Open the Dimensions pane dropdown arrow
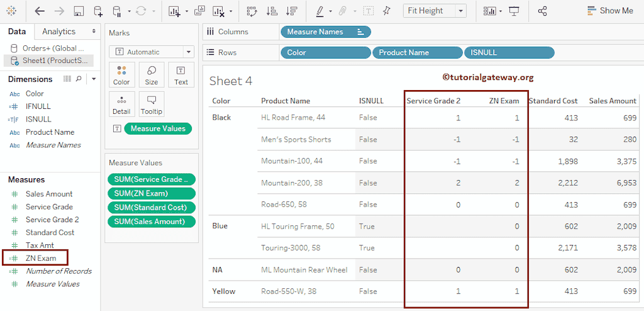This screenshot has height=311, width=644. point(93,79)
